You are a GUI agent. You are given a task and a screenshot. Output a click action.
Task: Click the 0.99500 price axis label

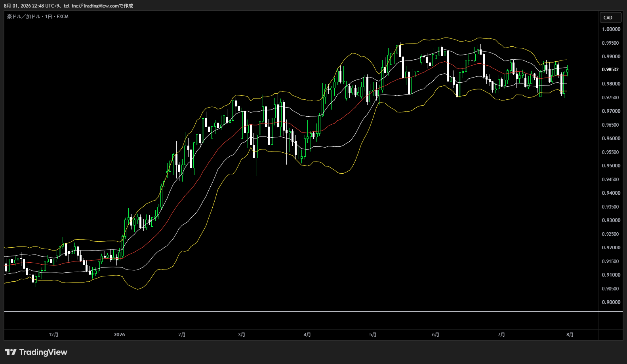[x=611, y=43]
